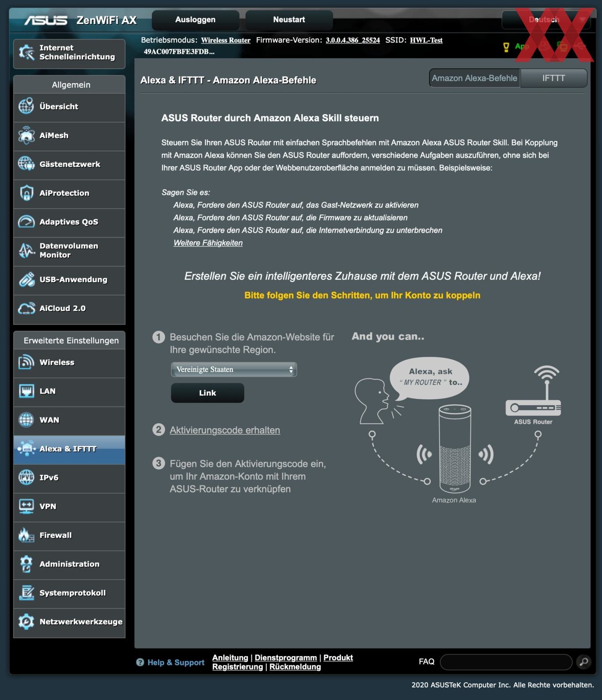Screen dimensions: 602x700
Task: Open the Administration gear icon
Action: point(26,564)
